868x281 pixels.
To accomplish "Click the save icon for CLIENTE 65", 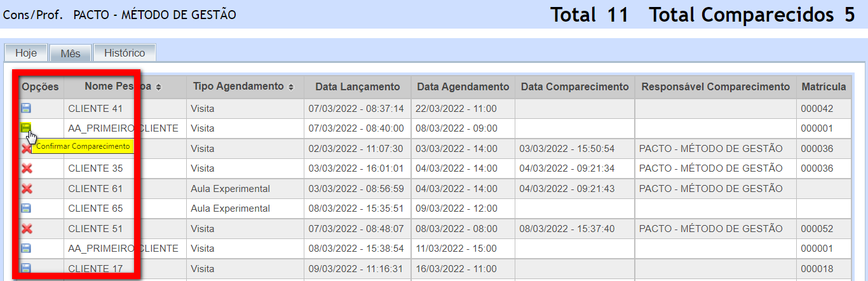I will [x=26, y=209].
